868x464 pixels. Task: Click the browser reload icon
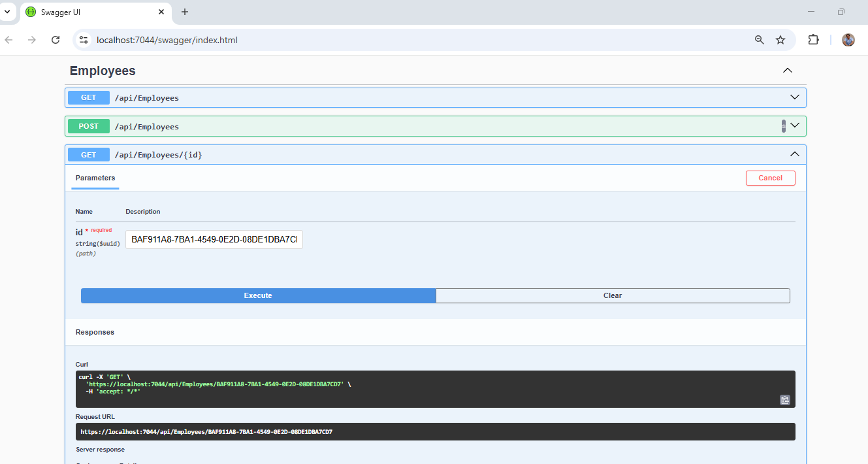[56, 40]
